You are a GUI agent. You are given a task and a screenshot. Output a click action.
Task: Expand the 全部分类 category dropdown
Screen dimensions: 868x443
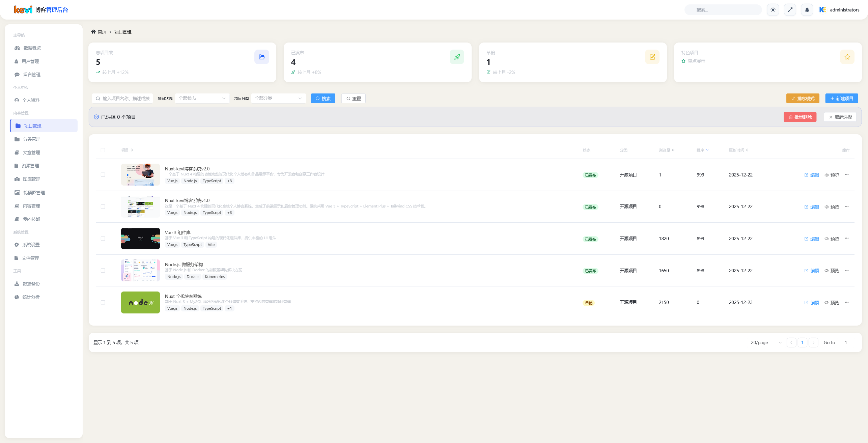click(x=278, y=99)
